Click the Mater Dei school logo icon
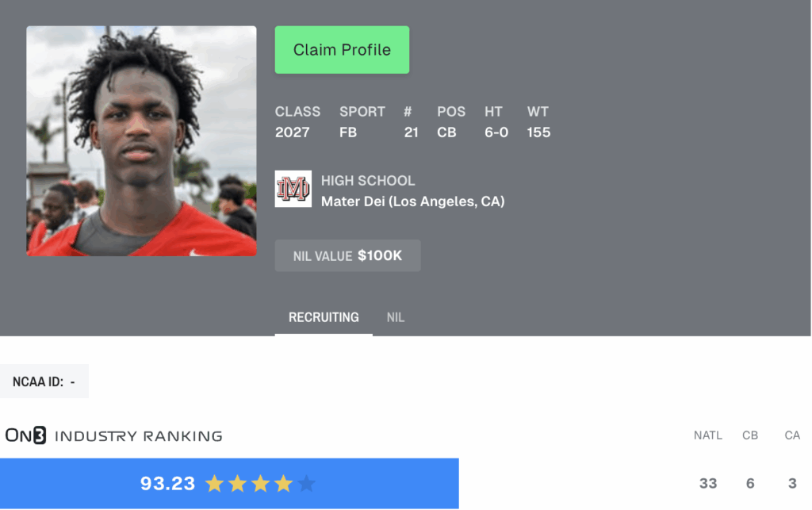 [293, 189]
